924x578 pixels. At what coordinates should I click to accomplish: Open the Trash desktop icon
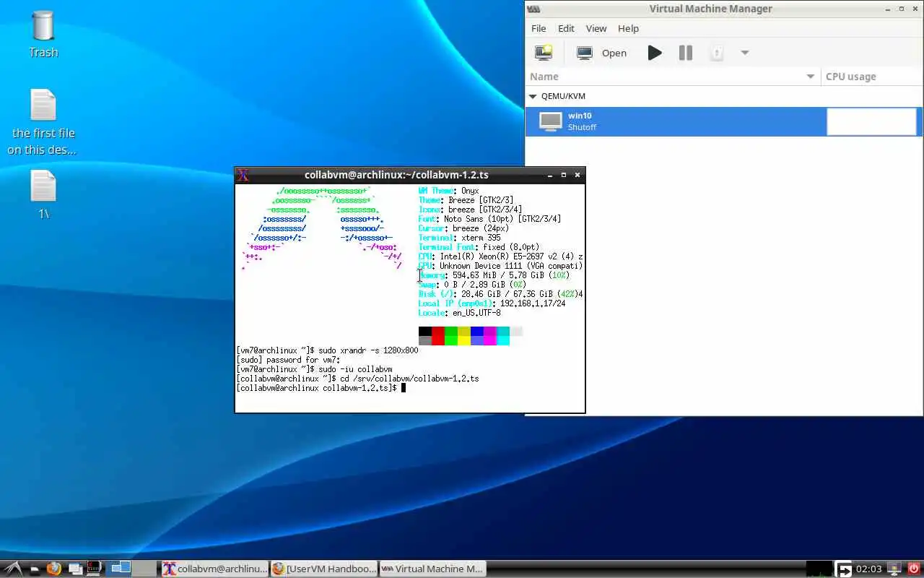[43, 34]
